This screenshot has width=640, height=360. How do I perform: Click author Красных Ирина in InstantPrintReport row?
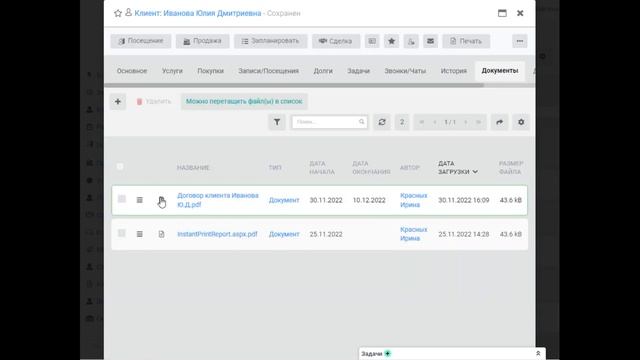tap(413, 234)
